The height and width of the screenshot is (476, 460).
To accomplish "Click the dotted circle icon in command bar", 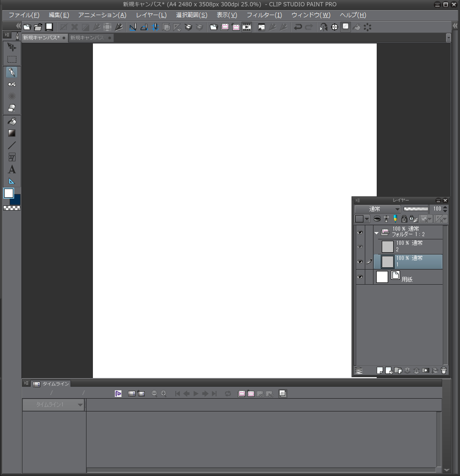I will (x=368, y=27).
